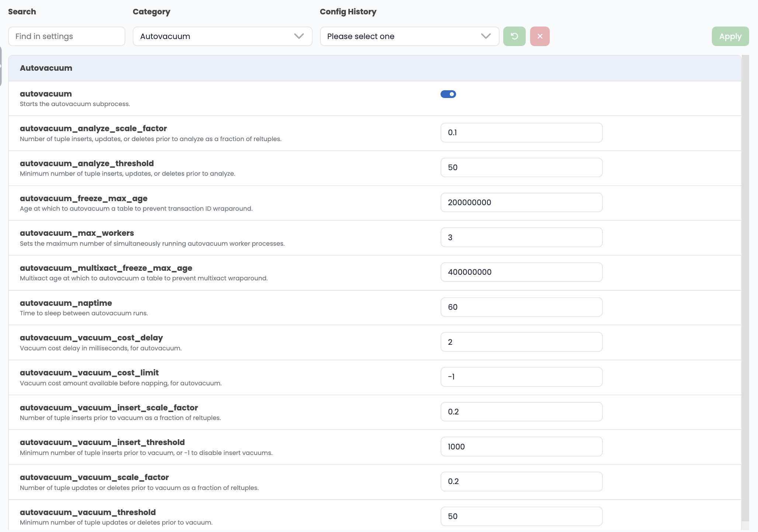Edit the autovacuum_analyze_threshold value field
The width and height of the screenshot is (758, 532).
[521, 167]
